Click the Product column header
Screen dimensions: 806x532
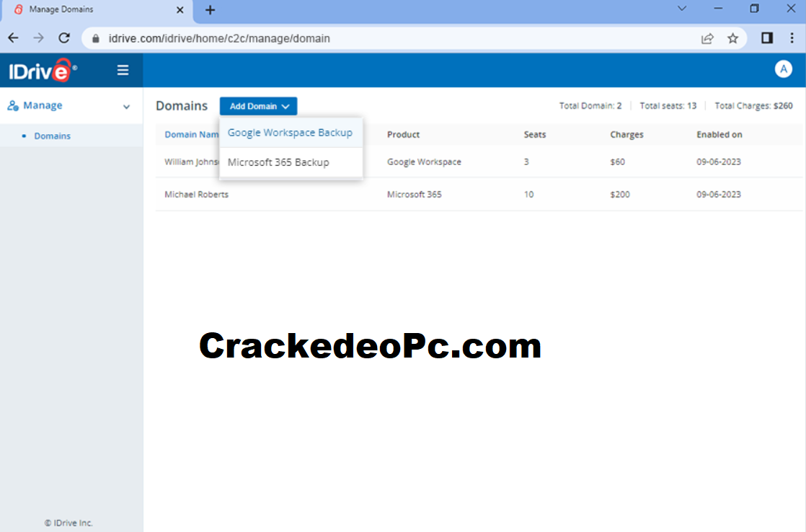click(x=404, y=135)
